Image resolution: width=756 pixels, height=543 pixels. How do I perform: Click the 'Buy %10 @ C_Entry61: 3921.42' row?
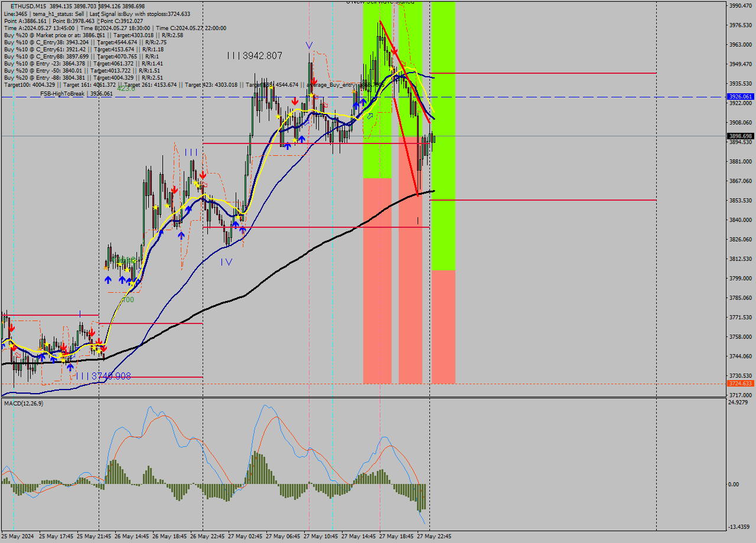(83, 49)
